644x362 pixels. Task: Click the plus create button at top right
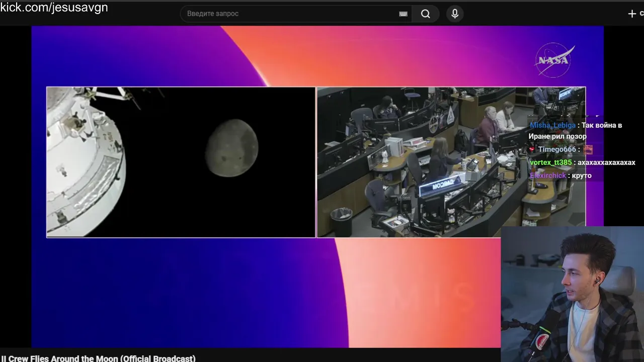point(632,14)
